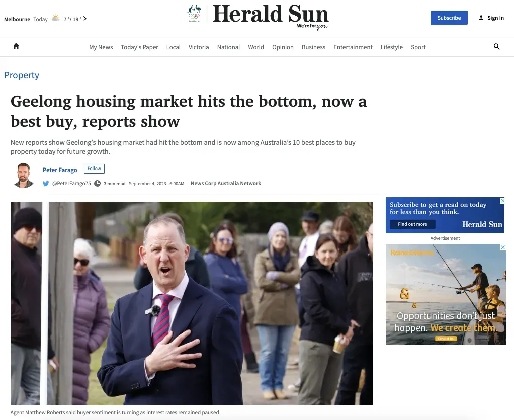The height and width of the screenshot is (420, 514).
Task: Open the search magnifier icon
Action: [x=496, y=47]
